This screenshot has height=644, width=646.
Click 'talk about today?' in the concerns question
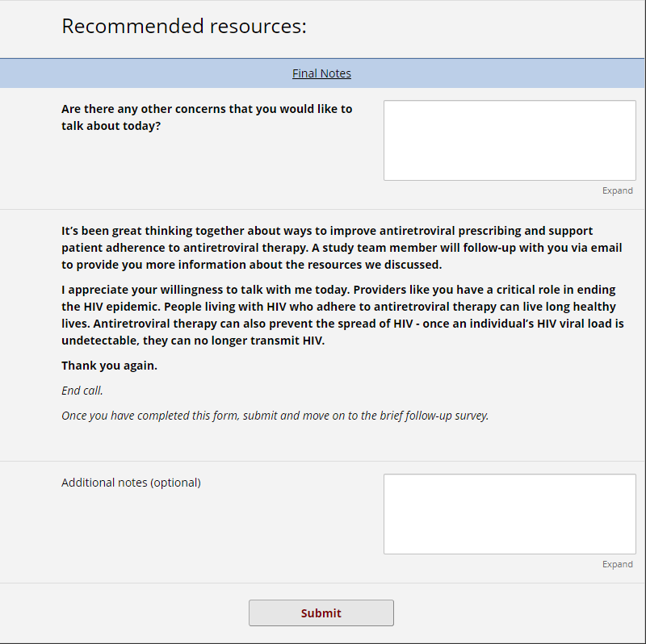111,126
